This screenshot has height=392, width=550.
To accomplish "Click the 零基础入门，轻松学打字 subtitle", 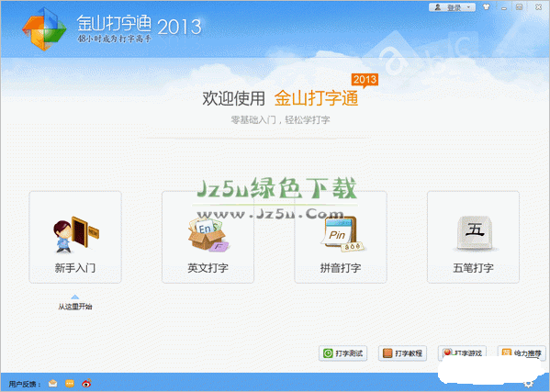I will click(280, 120).
